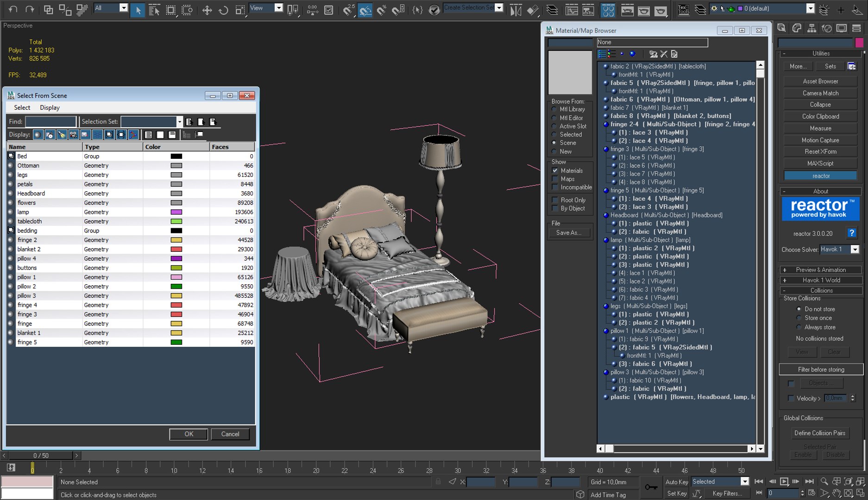Choose the Select and Move tool
Image resolution: width=868 pixels, height=500 pixels.
pos(207,10)
